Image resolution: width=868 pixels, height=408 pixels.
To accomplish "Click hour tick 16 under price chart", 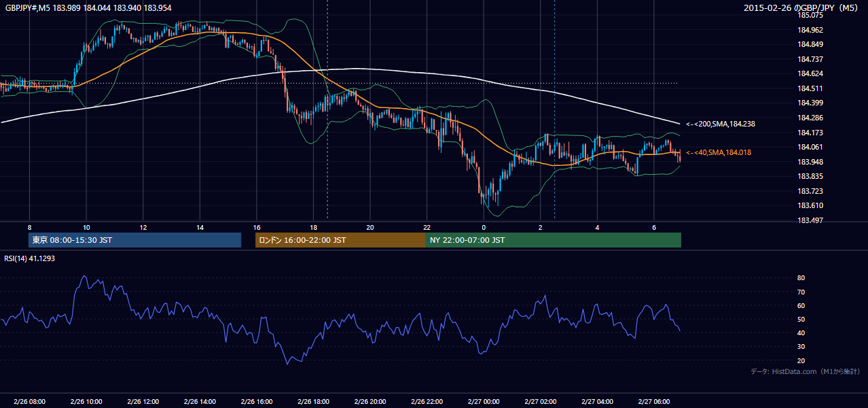I will [x=257, y=227].
